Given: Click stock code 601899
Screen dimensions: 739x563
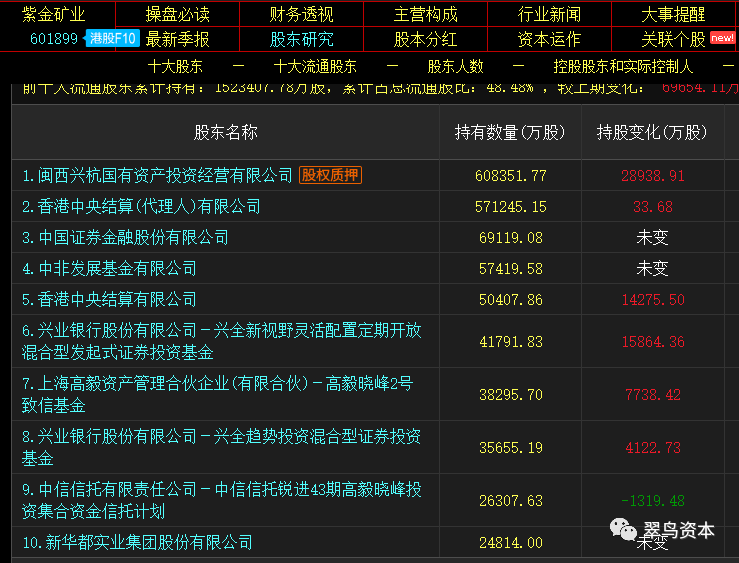Looking at the screenshot, I should pos(54,39).
